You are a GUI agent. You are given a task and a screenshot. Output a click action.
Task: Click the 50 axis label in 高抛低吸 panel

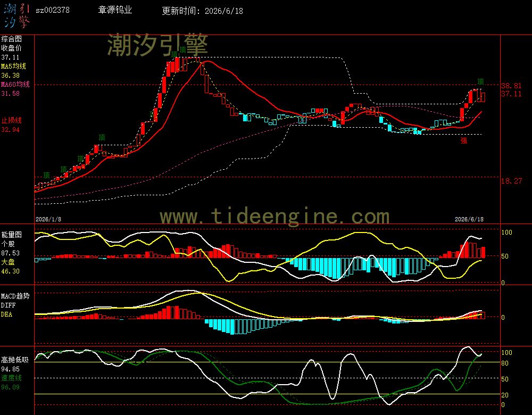(505, 379)
